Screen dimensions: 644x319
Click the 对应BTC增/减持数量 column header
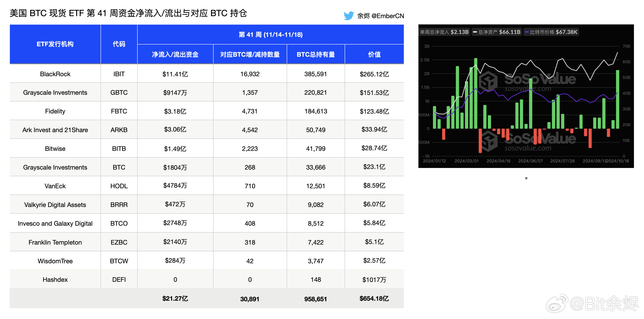pos(250,54)
